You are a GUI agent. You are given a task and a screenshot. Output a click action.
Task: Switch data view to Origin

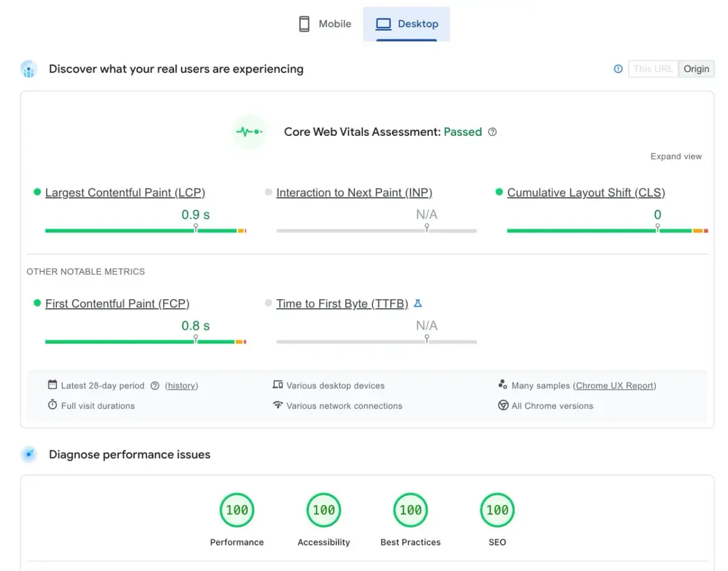[696, 69]
